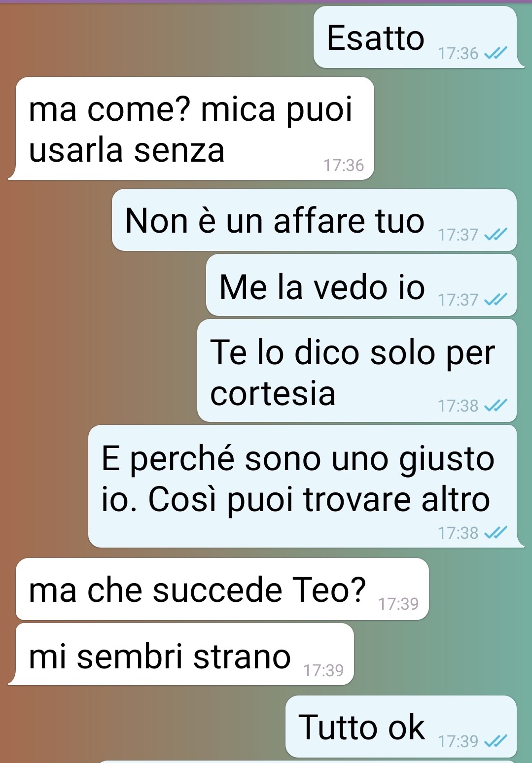Select the 'ma come? mica puoi usarla senza' message
The width and height of the screenshot is (532, 763).
[x=195, y=128]
